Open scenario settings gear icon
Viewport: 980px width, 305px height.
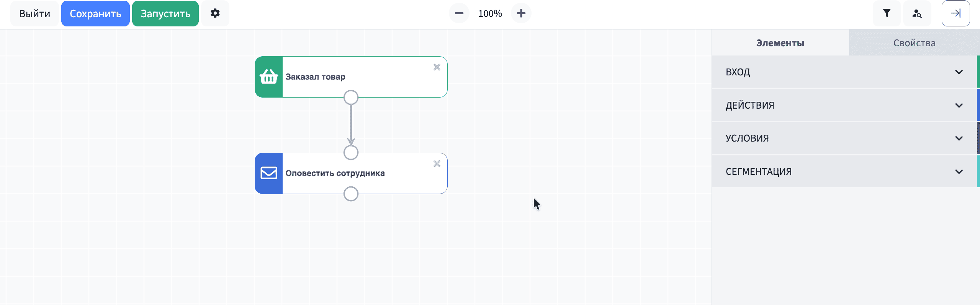click(215, 13)
